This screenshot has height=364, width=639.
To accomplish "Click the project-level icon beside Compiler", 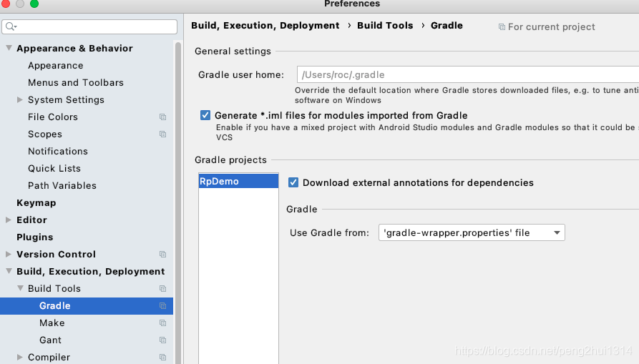I will (162, 357).
